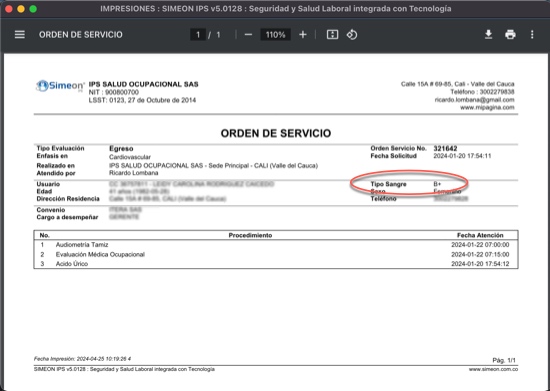
Task: Select order number 321642
Action: pyautogui.click(x=445, y=148)
